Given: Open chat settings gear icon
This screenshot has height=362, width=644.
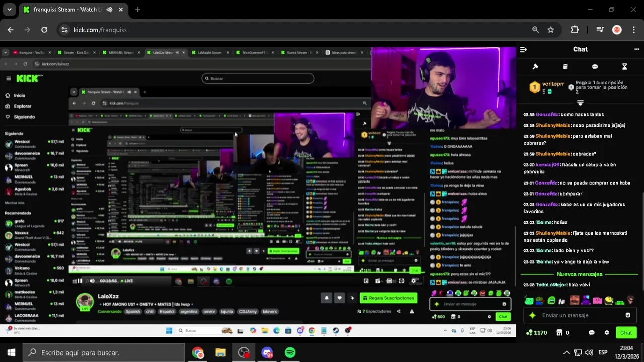Looking at the screenshot, I should coord(607,333).
